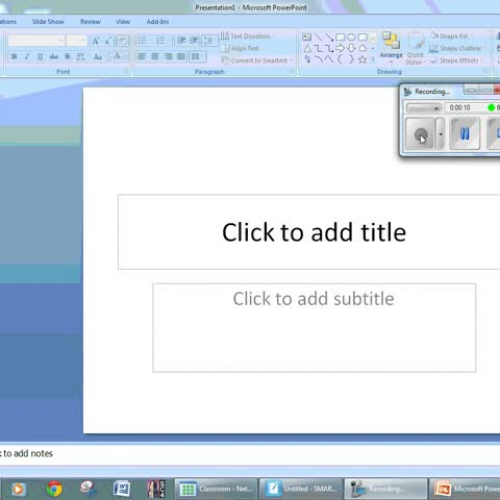Select the Rounded Rectangle shape
500x500 pixels.
click(363, 37)
